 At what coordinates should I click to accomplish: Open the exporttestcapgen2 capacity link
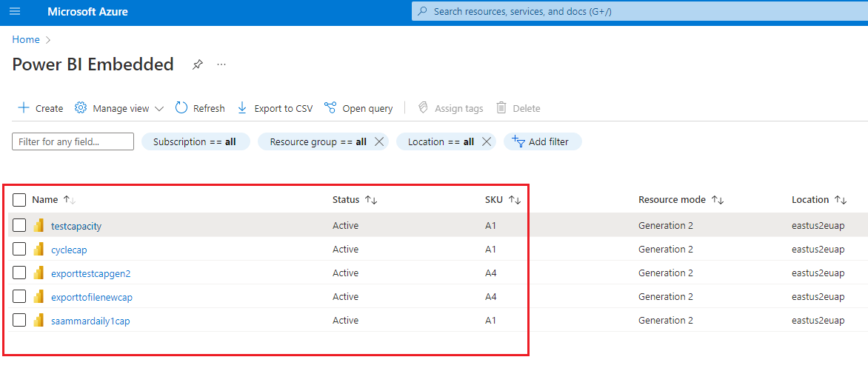pyautogui.click(x=90, y=273)
